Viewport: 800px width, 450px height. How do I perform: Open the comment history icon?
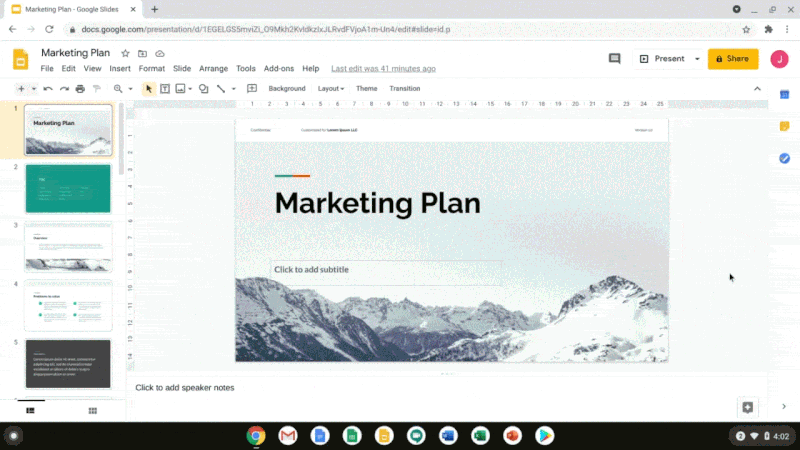point(614,59)
